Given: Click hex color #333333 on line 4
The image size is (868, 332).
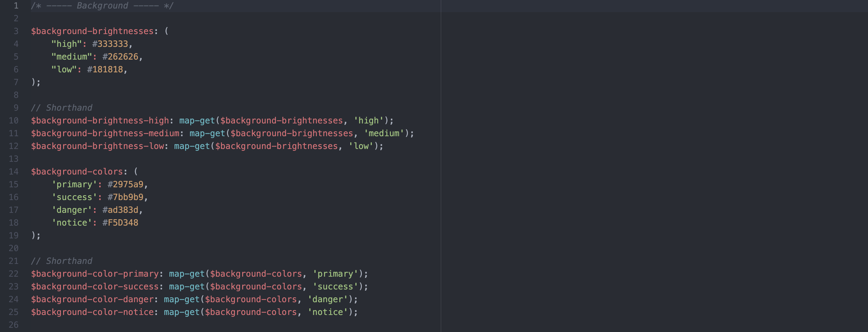Looking at the screenshot, I should [x=110, y=44].
